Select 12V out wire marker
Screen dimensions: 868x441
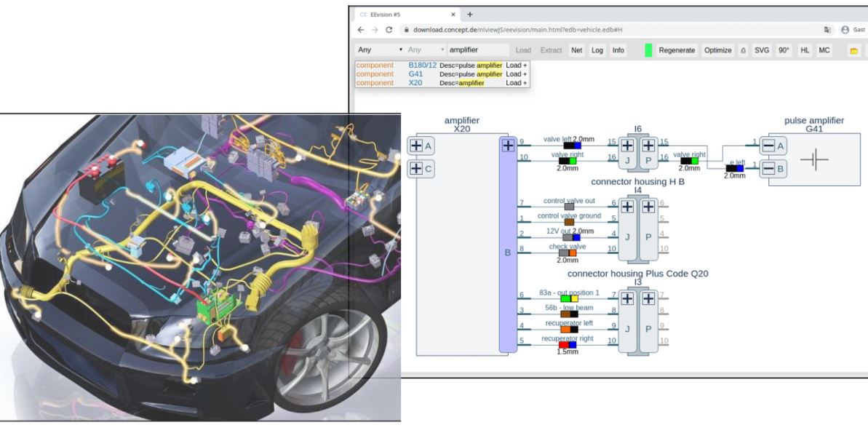pos(572,237)
